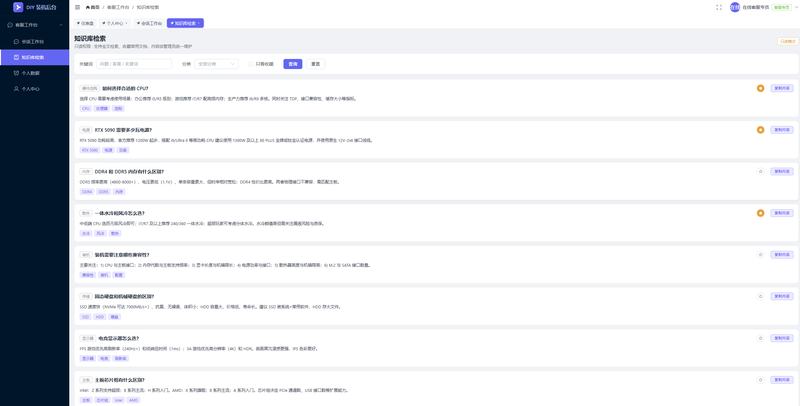Favorite the DDR4 vs DDR5 article
This screenshot has height=406, width=800.
tap(760, 171)
